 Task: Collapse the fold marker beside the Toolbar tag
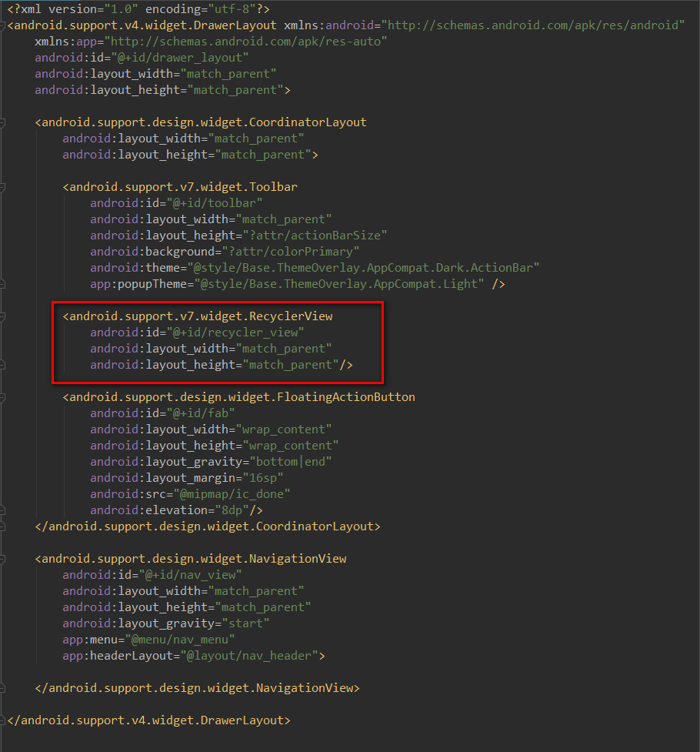2,188
